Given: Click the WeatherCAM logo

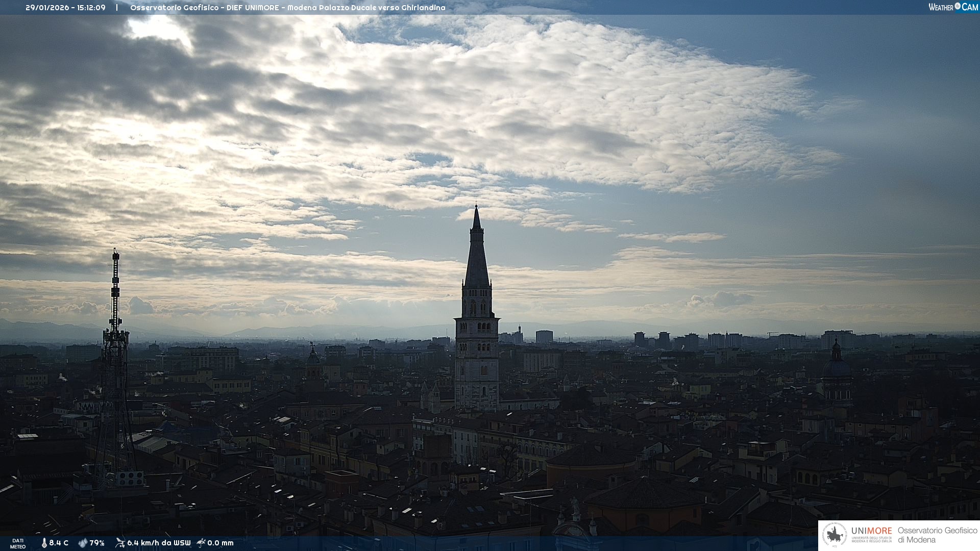Looking at the screenshot, I should pyautogui.click(x=952, y=7).
